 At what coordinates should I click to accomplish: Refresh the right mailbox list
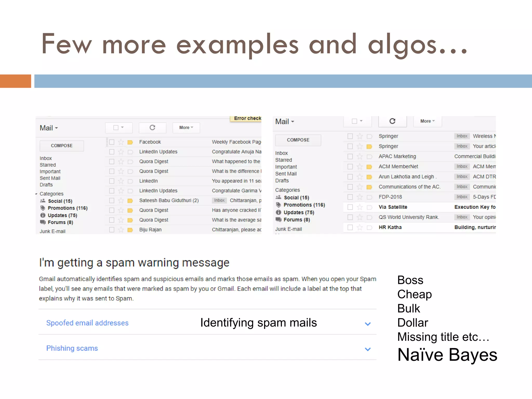click(393, 121)
